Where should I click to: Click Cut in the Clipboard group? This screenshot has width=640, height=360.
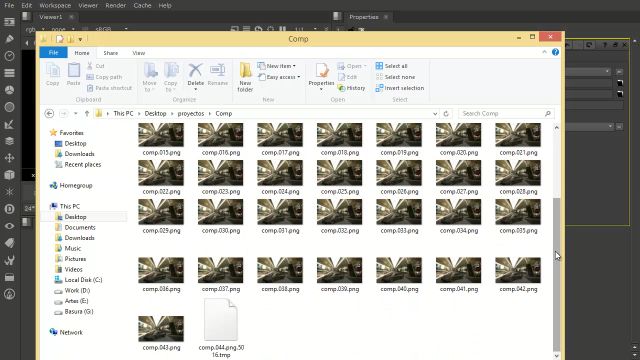click(x=96, y=66)
